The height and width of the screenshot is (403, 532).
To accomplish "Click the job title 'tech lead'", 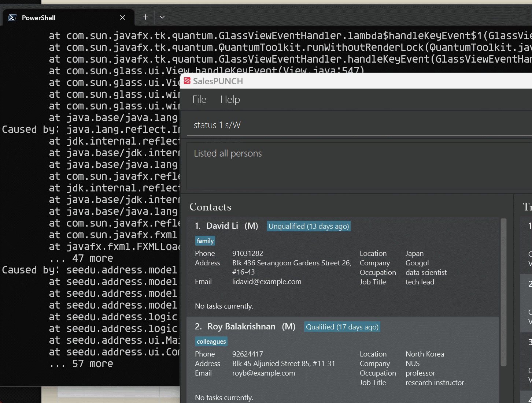I will [x=420, y=282].
